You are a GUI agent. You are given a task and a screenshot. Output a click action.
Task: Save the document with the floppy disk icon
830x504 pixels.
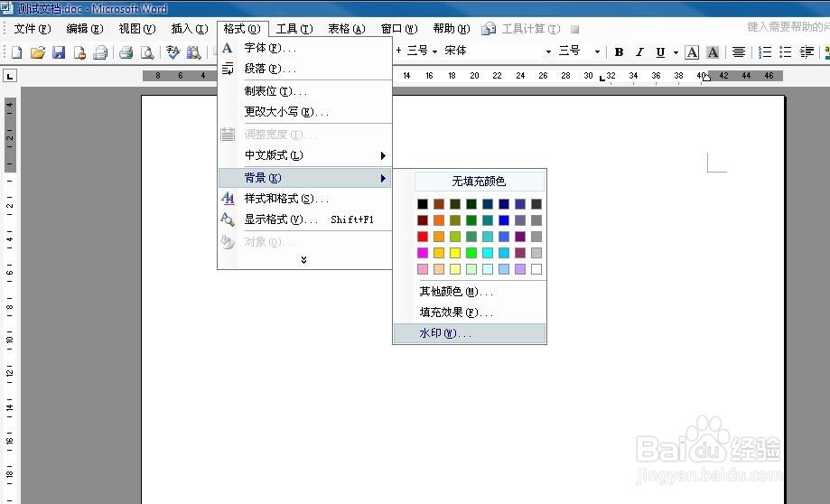click(59, 52)
